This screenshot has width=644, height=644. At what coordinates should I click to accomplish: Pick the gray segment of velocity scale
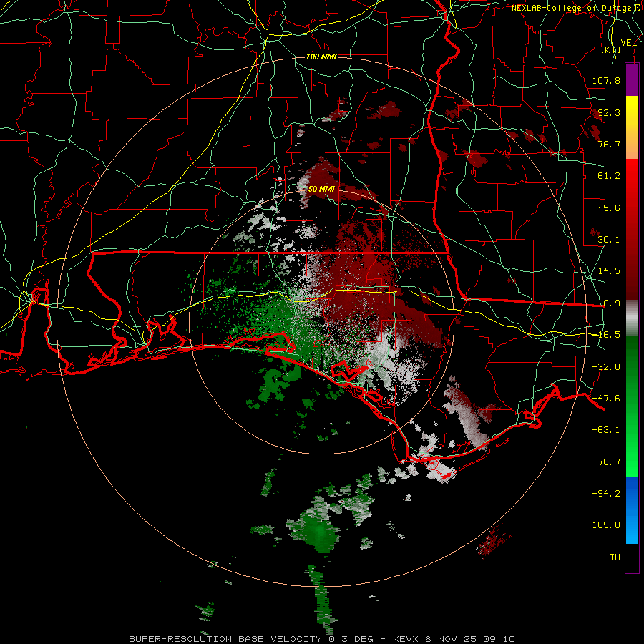[x=632, y=318]
